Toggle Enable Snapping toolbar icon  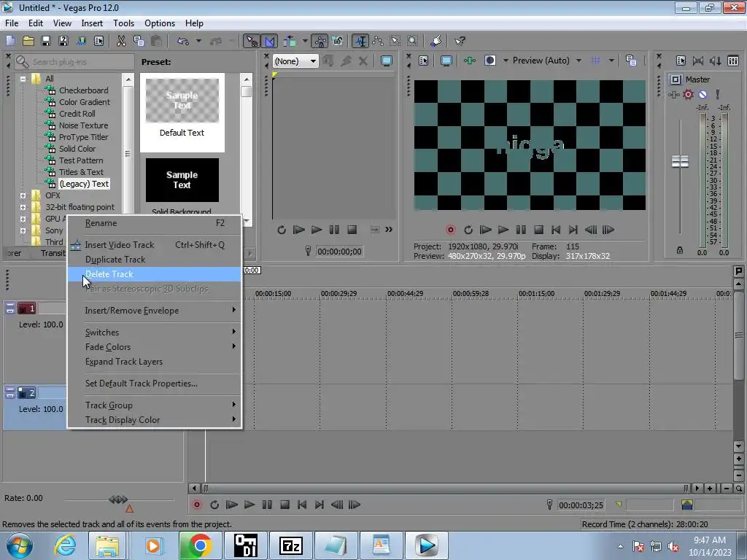click(x=252, y=41)
